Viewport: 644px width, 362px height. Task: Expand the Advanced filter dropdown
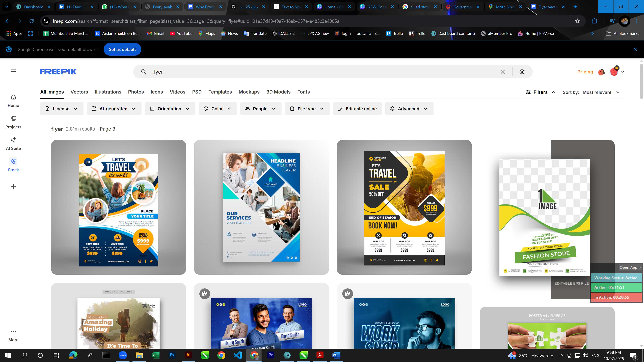(409, 109)
